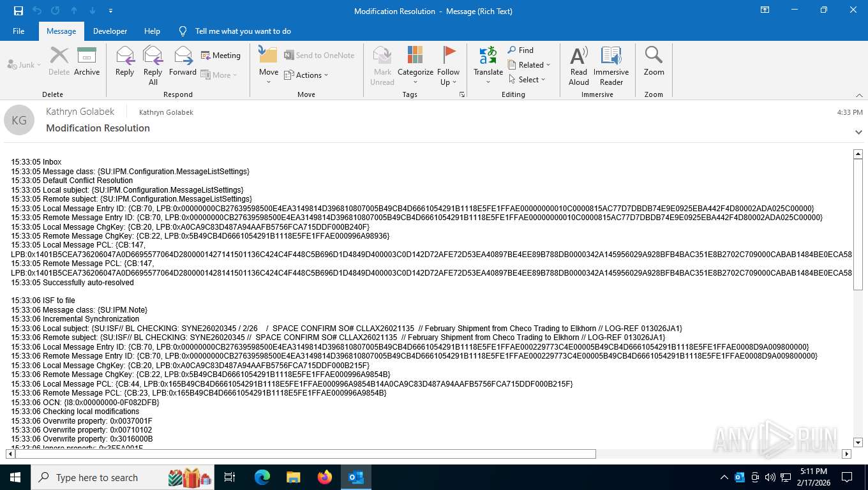Click the vertical scrollbar down arrow
Viewport: 868px width, 490px height.
[x=858, y=442]
